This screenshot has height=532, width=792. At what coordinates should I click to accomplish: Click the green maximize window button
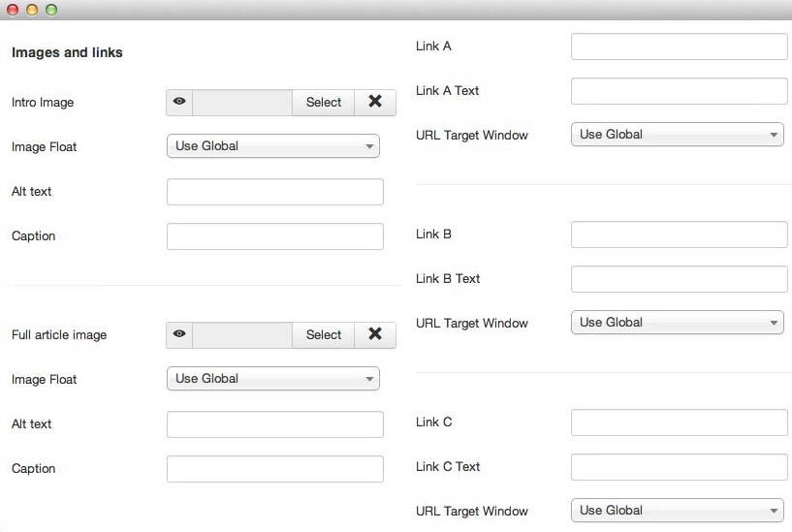pos(51,10)
